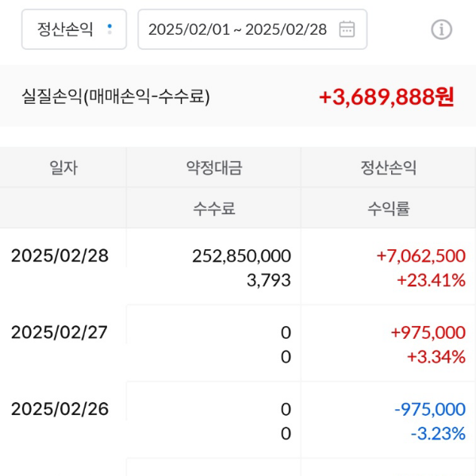Select the +7,062,500 profit value

coord(420,255)
